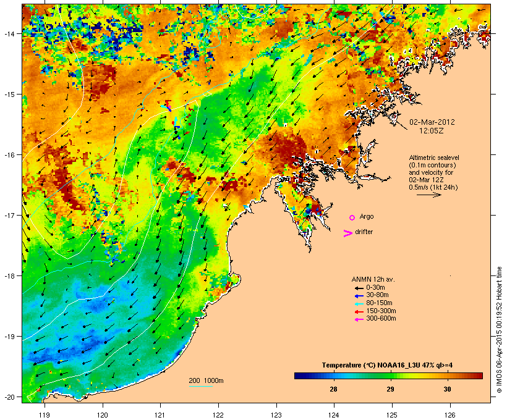Click longitude axis label 119
This screenshot has height=420, width=507.
pos(45,415)
